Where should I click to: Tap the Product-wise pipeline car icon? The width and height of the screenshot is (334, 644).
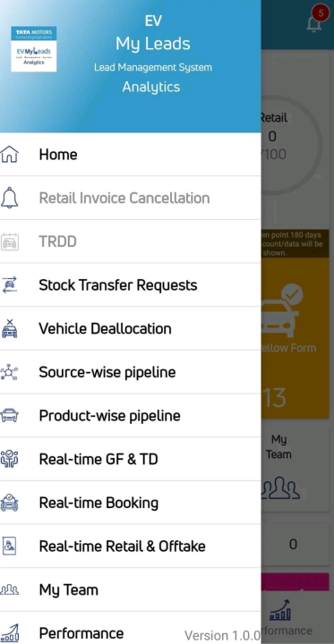click(x=10, y=415)
